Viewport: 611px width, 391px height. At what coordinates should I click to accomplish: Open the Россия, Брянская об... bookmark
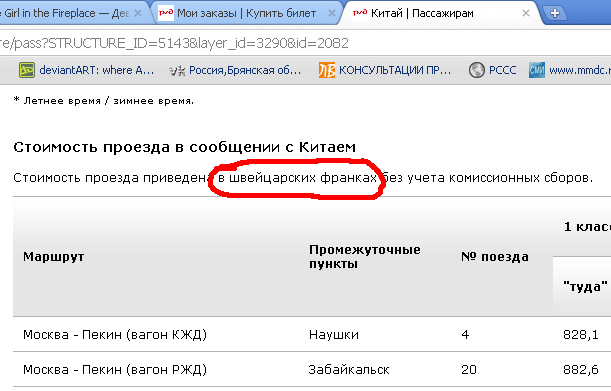click(x=235, y=70)
